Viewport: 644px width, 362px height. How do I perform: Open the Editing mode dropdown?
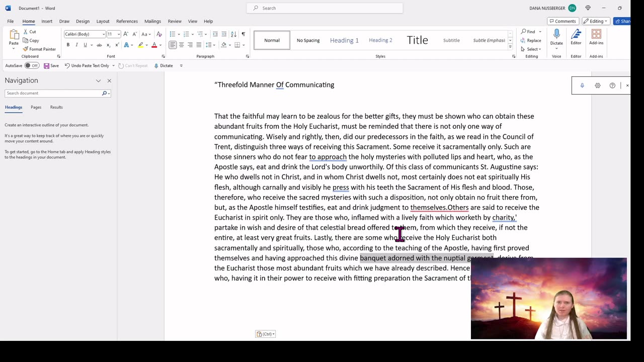coord(596,21)
